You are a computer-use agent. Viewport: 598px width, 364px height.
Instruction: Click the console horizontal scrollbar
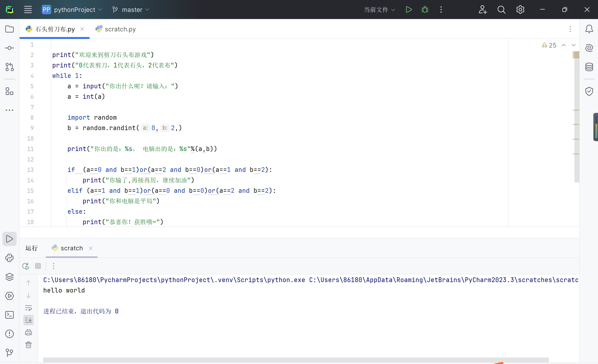pos(296,360)
